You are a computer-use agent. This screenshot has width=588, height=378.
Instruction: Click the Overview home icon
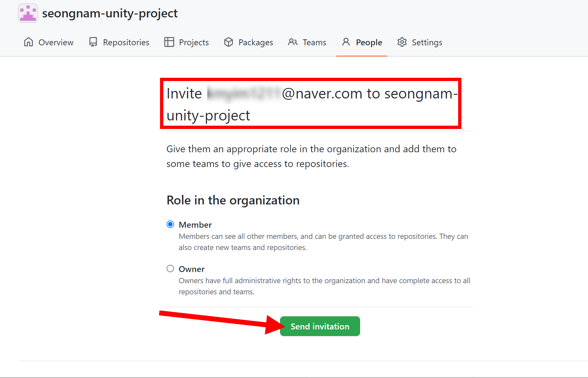tap(29, 42)
